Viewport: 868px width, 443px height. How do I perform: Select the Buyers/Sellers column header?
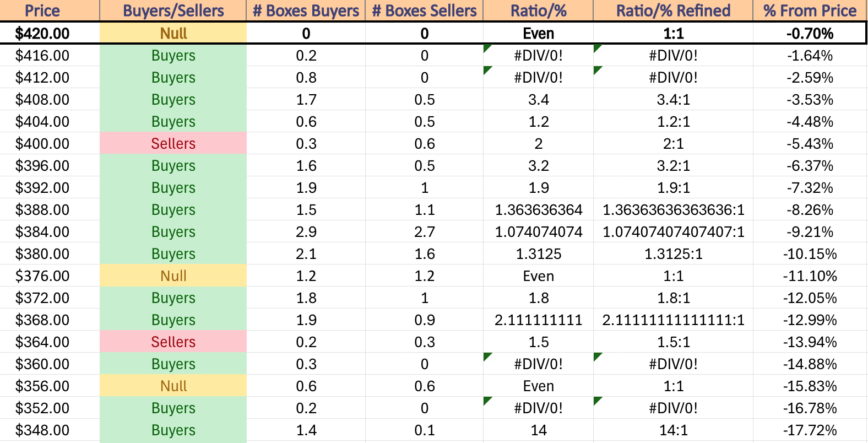tap(173, 10)
